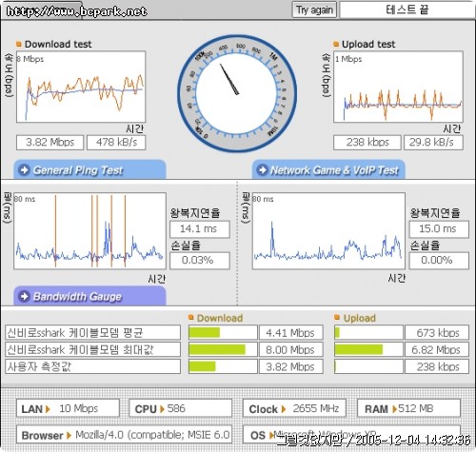The image size is (476, 452).
Task: Open Network Game & VoIP Test tab
Action: pyautogui.click(x=328, y=170)
